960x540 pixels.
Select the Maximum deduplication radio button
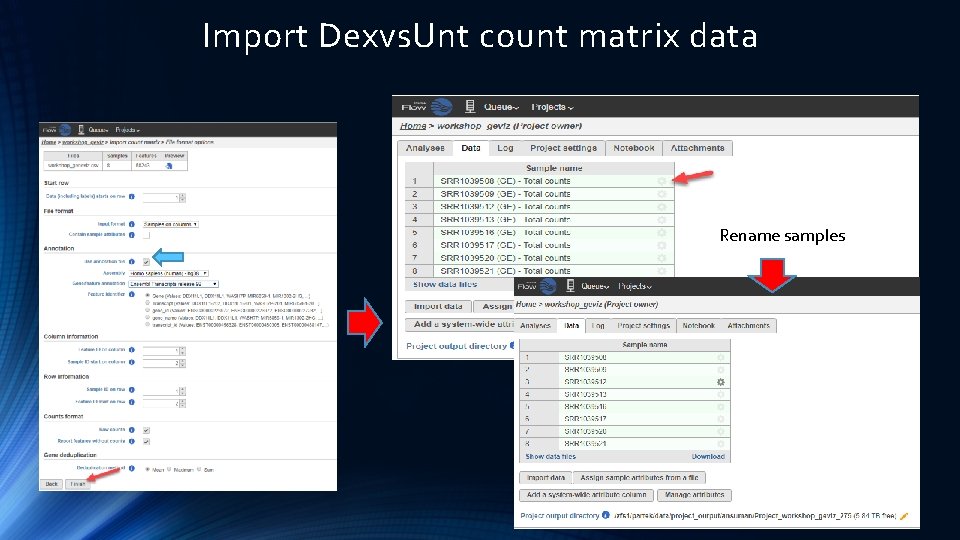pyautogui.click(x=170, y=470)
